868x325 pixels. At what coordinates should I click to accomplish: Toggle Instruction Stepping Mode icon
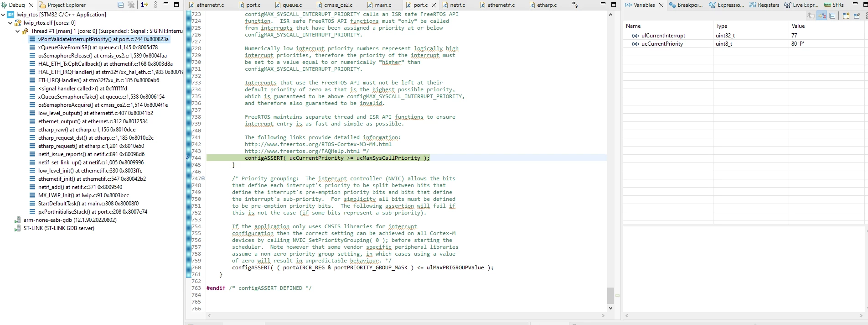145,5
